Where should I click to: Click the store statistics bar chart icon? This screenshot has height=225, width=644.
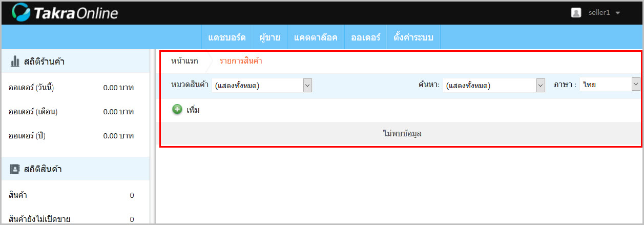(15, 63)
